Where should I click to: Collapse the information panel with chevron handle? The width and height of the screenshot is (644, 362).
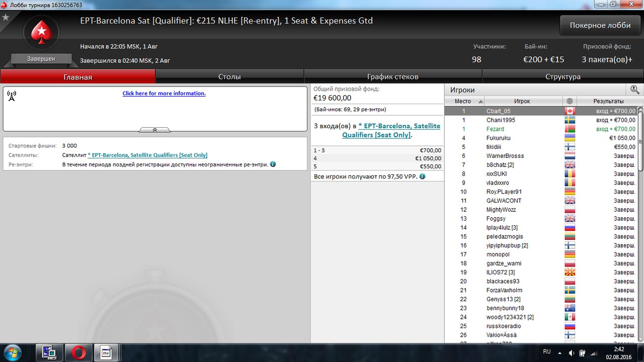154,130
